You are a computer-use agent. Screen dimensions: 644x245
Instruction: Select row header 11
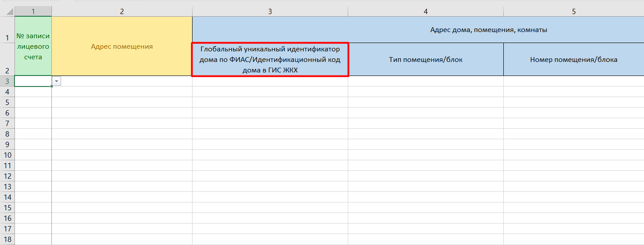point(7,166)
